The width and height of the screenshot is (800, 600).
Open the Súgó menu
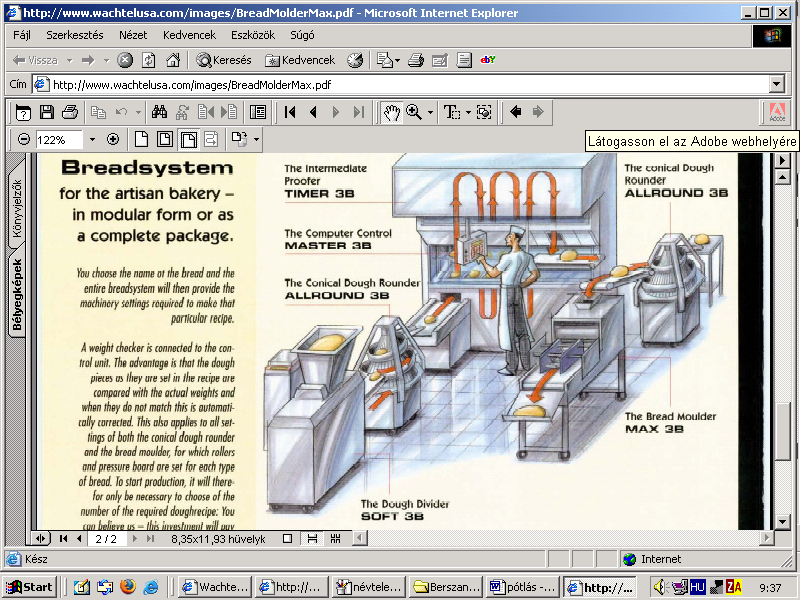pos(302,35)
